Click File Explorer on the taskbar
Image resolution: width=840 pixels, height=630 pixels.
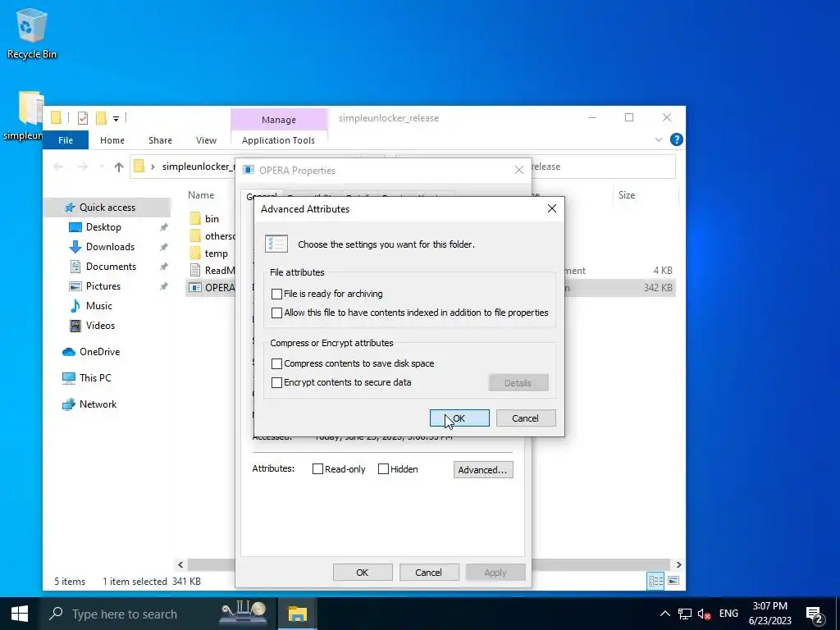click(x=297, y=614)
